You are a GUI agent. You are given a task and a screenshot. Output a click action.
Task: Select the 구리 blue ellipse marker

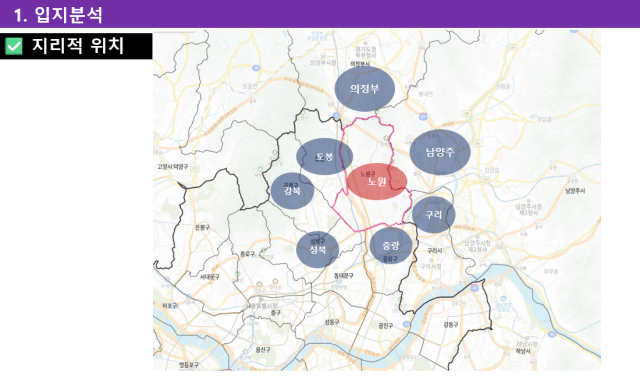(x=433, y=215)
